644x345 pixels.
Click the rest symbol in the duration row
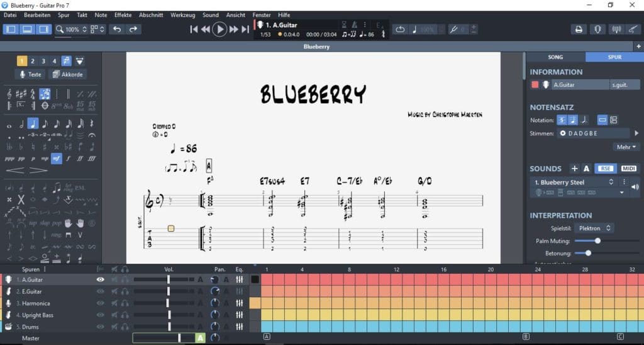click(92, 123)
